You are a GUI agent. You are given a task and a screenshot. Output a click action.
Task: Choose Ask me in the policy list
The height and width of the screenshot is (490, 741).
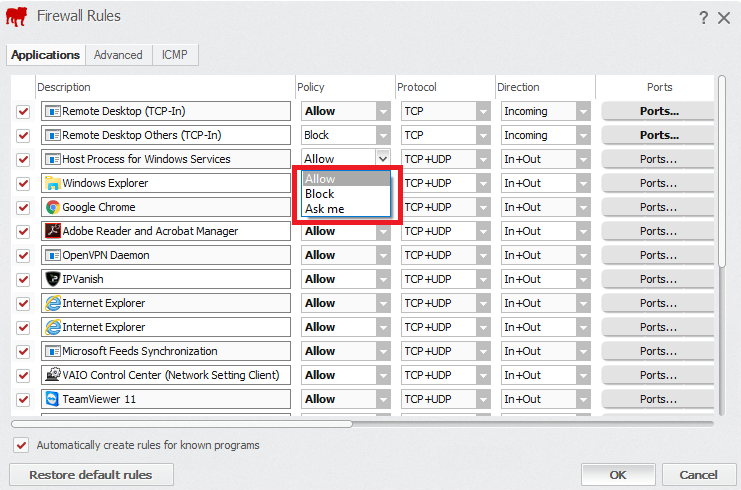click(346, 209)
